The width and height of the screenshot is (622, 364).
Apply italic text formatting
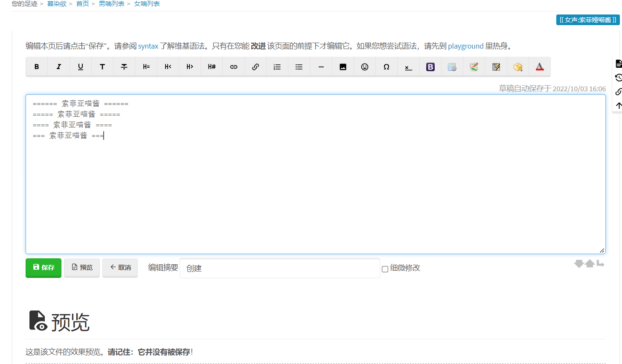[58, 67]
